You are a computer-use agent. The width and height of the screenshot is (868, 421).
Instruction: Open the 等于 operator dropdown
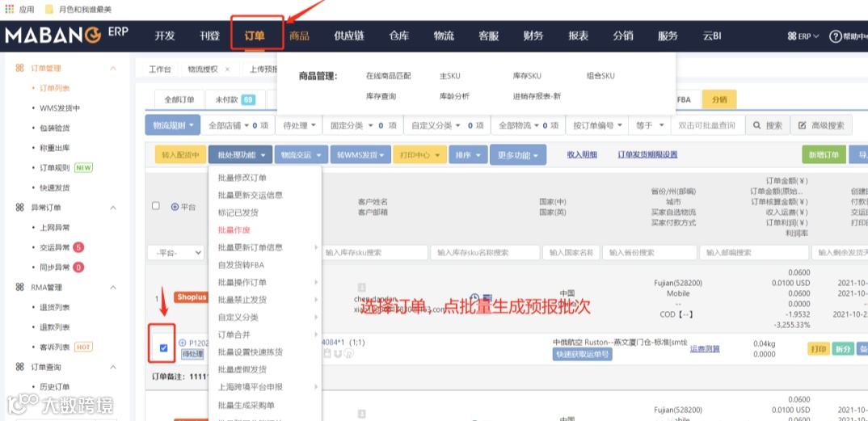pyautogui.click(x=649, y=125)
